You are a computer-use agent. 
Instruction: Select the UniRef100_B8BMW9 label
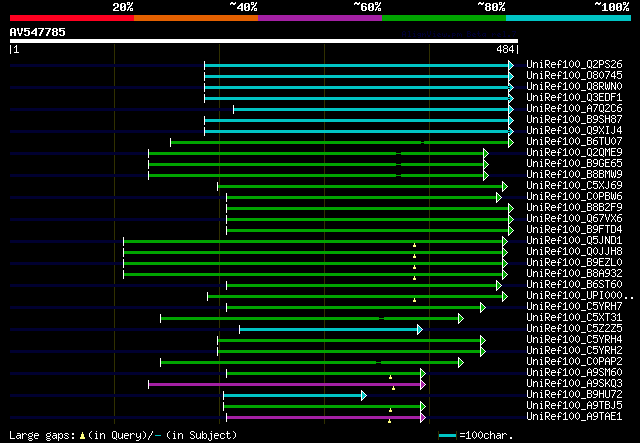click(x=574, y=175)
